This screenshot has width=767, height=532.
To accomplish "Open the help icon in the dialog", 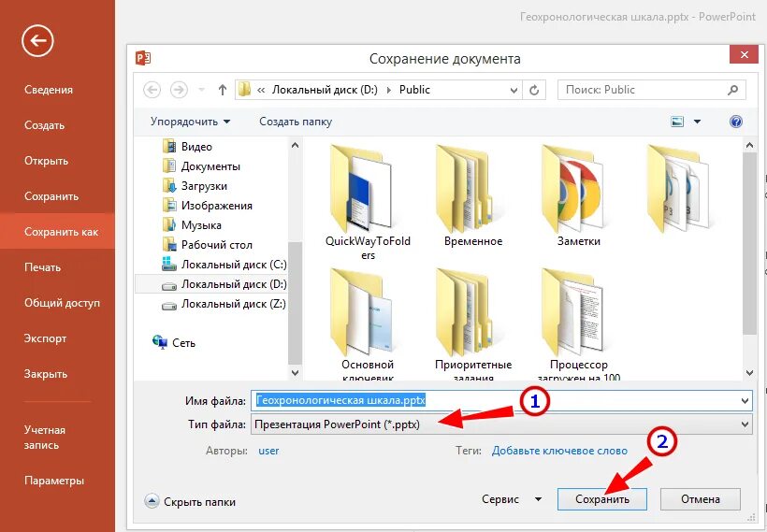I will click(x=736, y=122).
